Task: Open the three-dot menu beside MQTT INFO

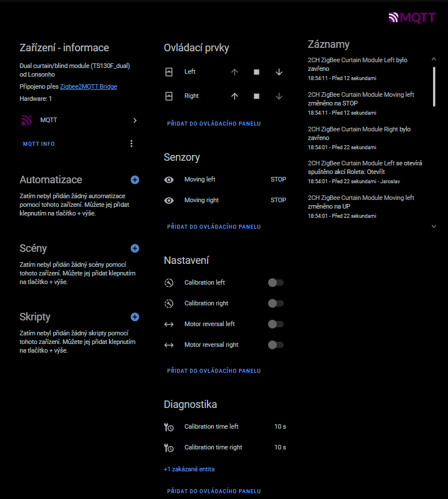Action: tap(131, 143)
